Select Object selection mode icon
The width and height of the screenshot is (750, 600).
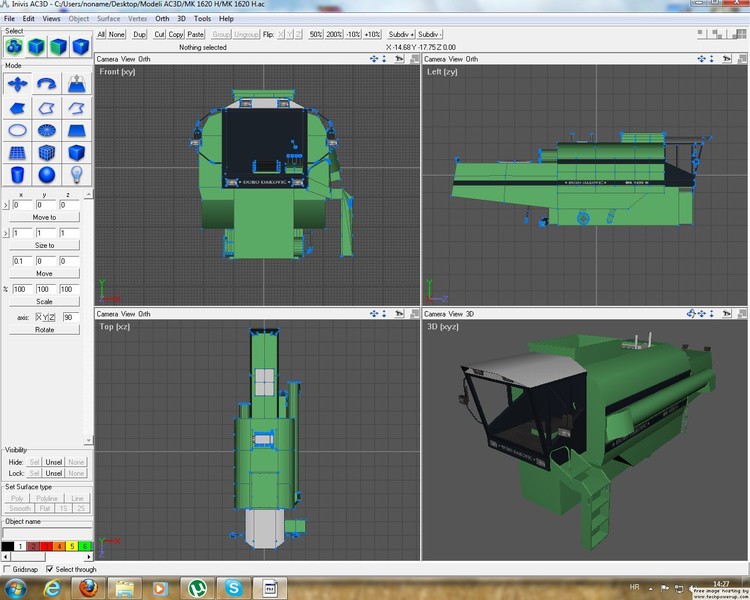click(36, 47)
